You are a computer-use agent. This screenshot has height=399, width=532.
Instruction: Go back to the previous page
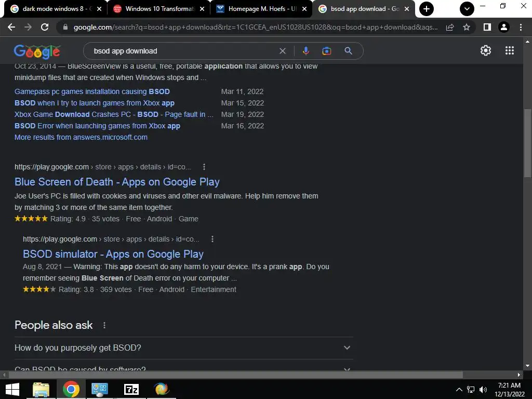tap(11, 27)
